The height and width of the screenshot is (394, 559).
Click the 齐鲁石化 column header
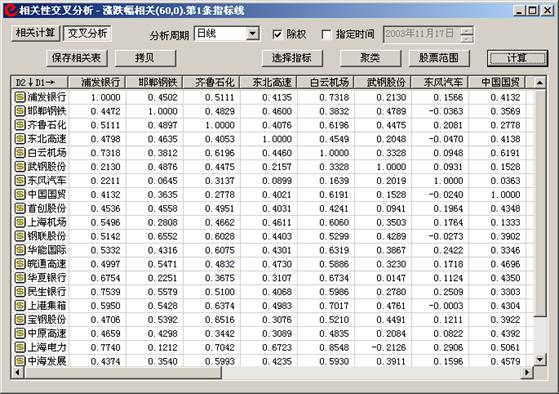[211, 82]
